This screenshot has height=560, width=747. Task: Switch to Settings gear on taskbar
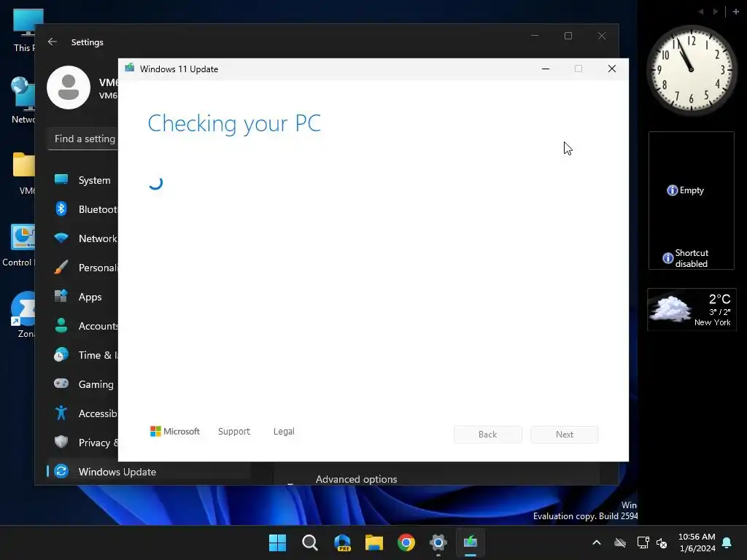[x=438, y=542]
